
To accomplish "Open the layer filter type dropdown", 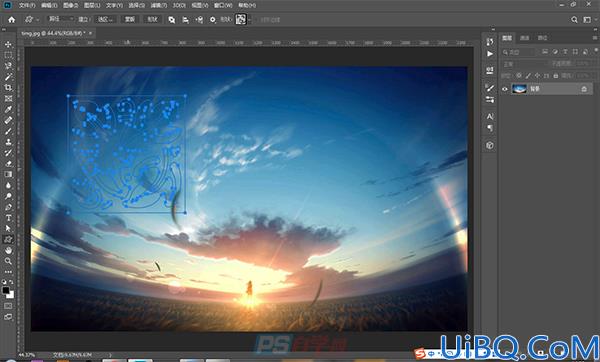I will pos(519,52).
